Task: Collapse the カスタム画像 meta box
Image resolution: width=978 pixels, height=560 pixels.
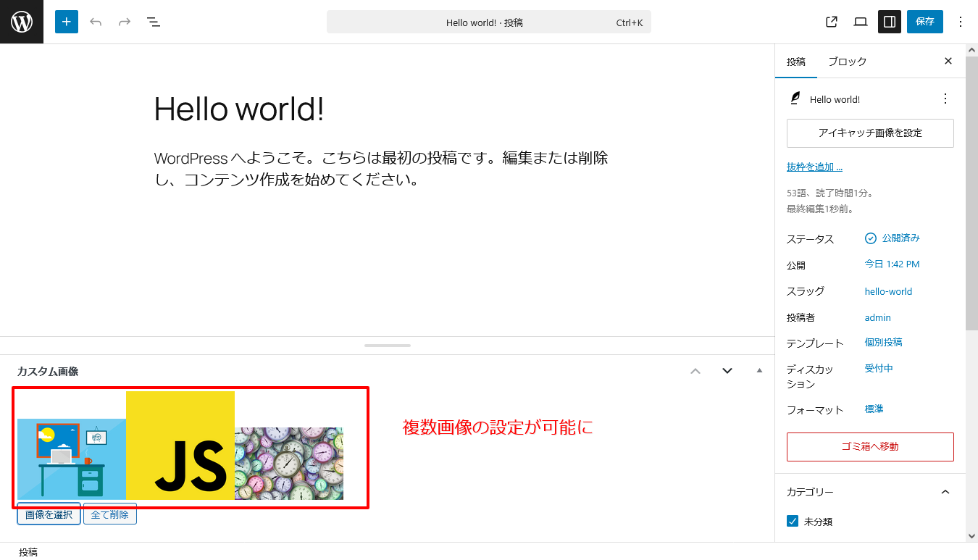Action: (759, 371)
